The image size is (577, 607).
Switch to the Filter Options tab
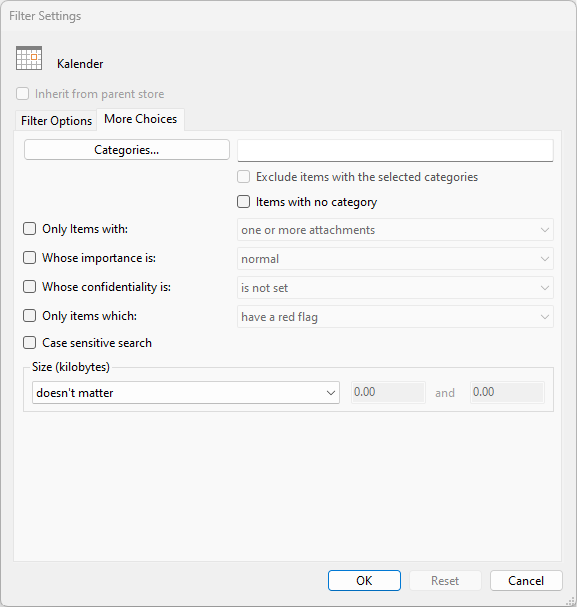(56, 121)
